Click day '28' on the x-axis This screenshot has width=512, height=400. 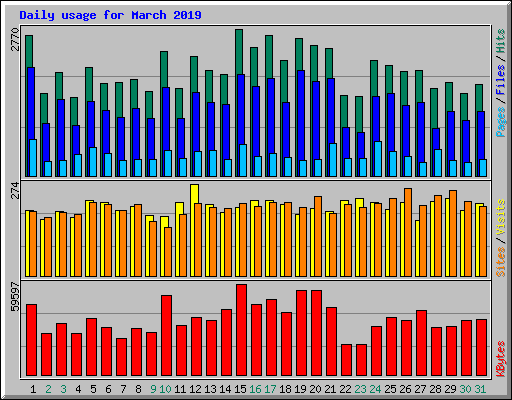coord(435,389)
